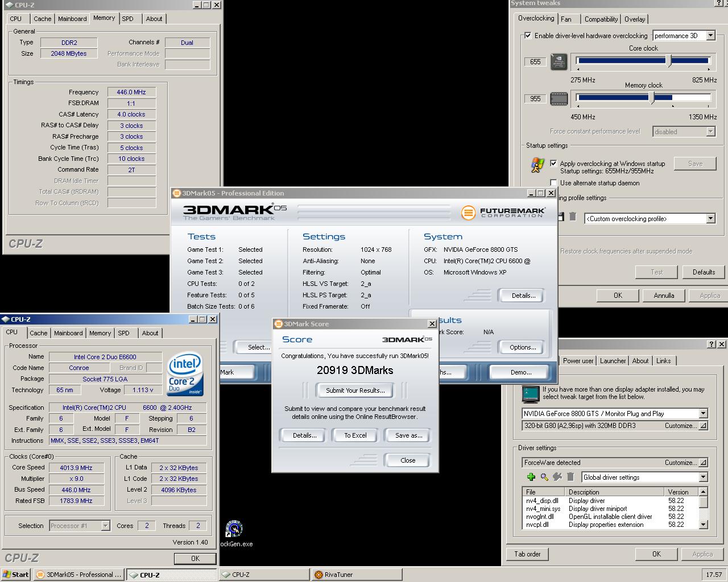Expand Customize next to 320-bit G80
The image size is (728, 582).
(x=703, y=425)
